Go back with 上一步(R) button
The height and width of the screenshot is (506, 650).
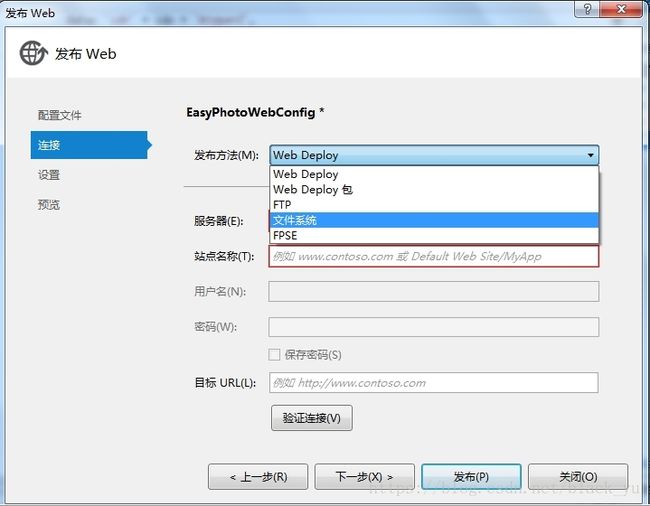coord(258,477)
